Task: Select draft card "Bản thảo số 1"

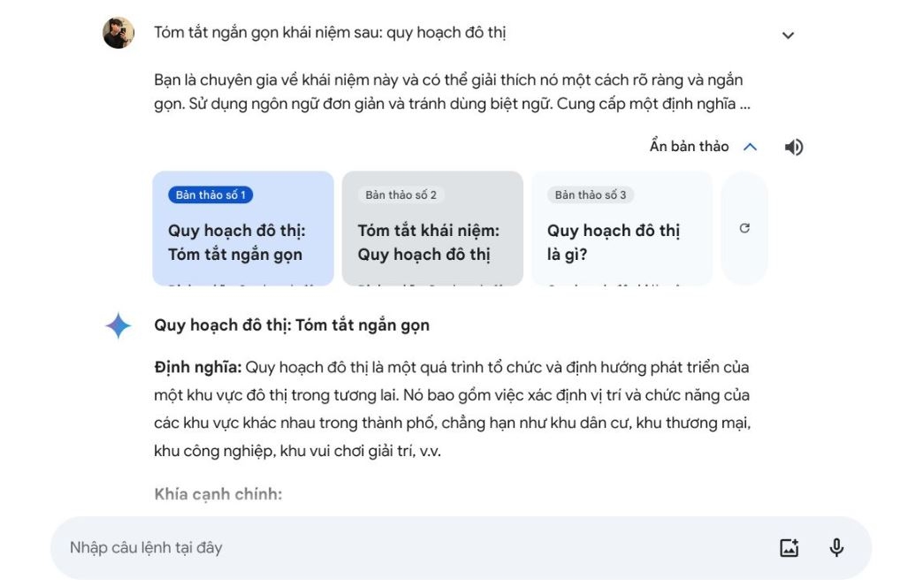Action: click(x=243, y=228)
